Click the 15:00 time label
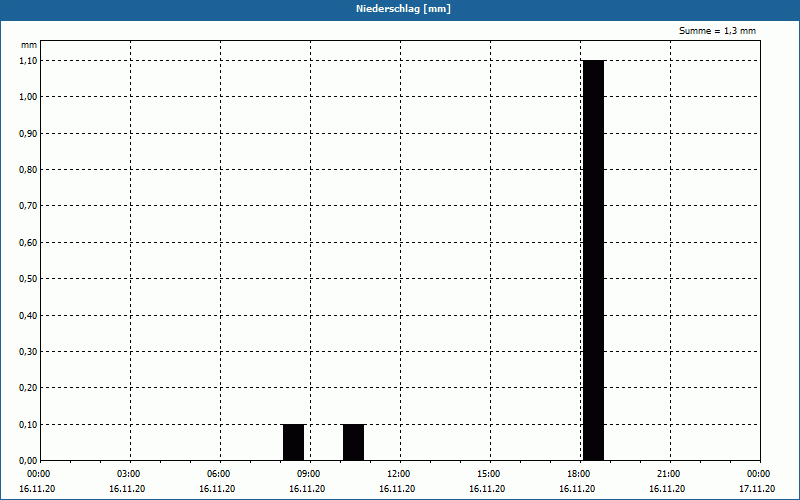Screen dimensions: 800x500 click(x=489, y=474)
